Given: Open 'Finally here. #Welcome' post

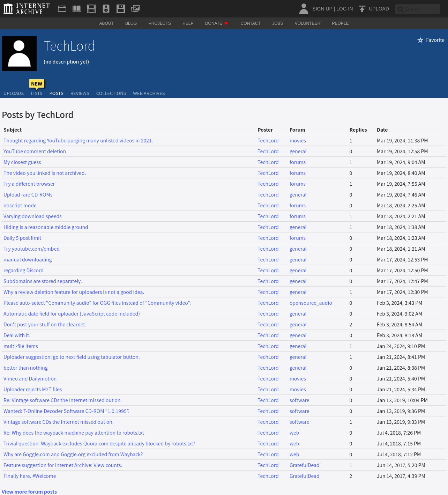Looking at the screenshot, I should click(x=30, y=476).
